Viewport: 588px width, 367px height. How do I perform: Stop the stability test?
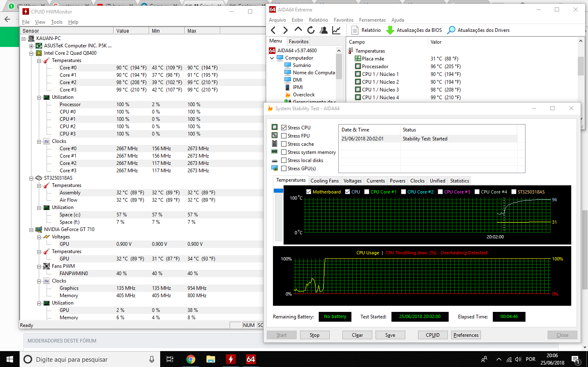coord(315,335)
